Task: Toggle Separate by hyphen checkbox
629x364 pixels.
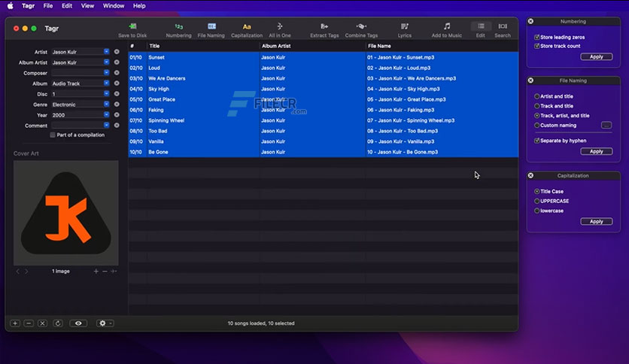Action: [x=536, y=141]
